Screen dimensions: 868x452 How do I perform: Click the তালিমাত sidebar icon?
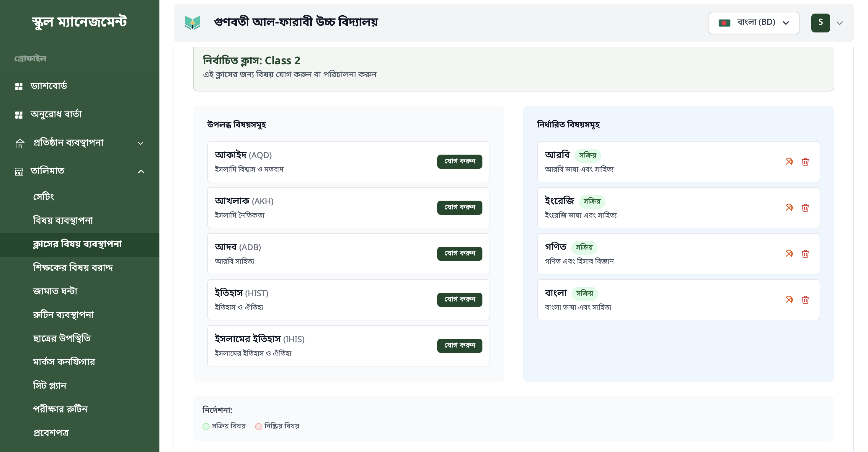[19, 172]
